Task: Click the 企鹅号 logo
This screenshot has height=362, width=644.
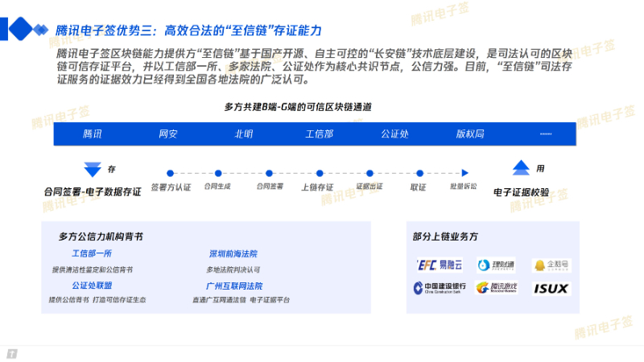Action: (x=551, y=265)
